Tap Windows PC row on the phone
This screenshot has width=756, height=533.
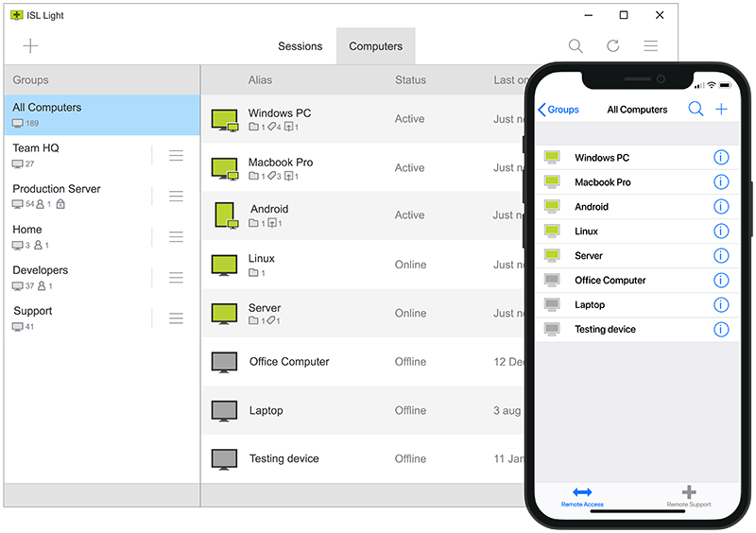(637, 157)
